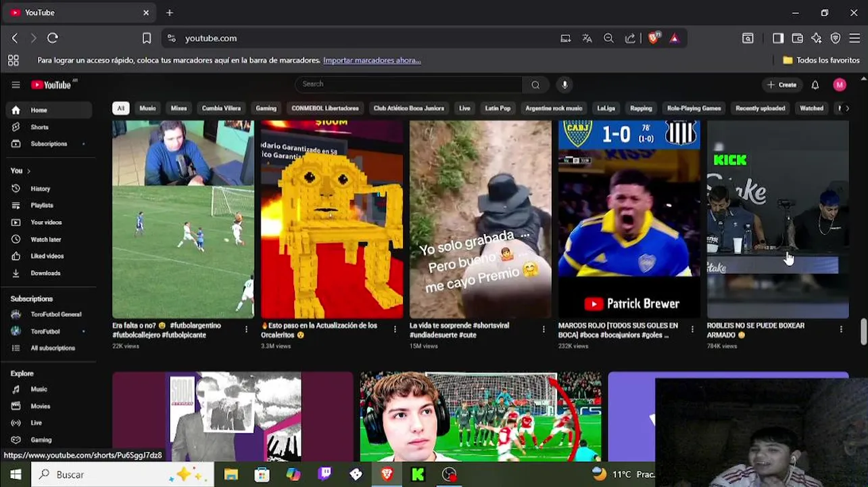Viewport: 868px width, 487px height.
Task: Go back in browser
Action: pyautogui.click(x=15, y=39)
